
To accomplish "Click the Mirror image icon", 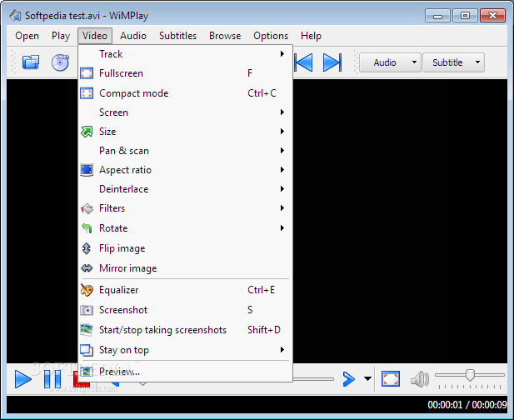I will point(87,268).
